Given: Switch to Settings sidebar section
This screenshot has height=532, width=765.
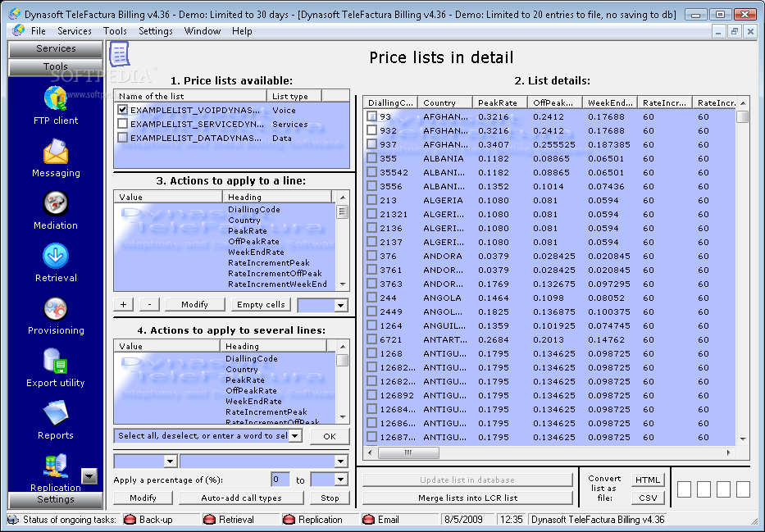Looking at the screenshot, I should click(x=56, y=500).
